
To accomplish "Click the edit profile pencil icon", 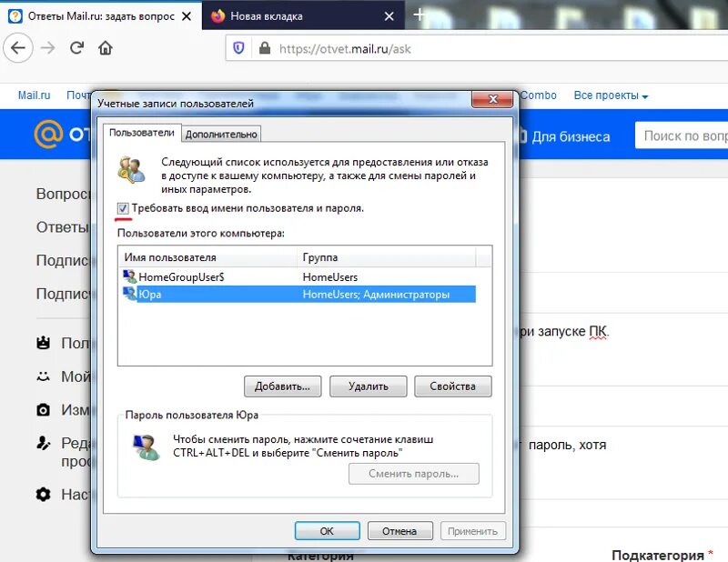I will [x=43, y=443].
